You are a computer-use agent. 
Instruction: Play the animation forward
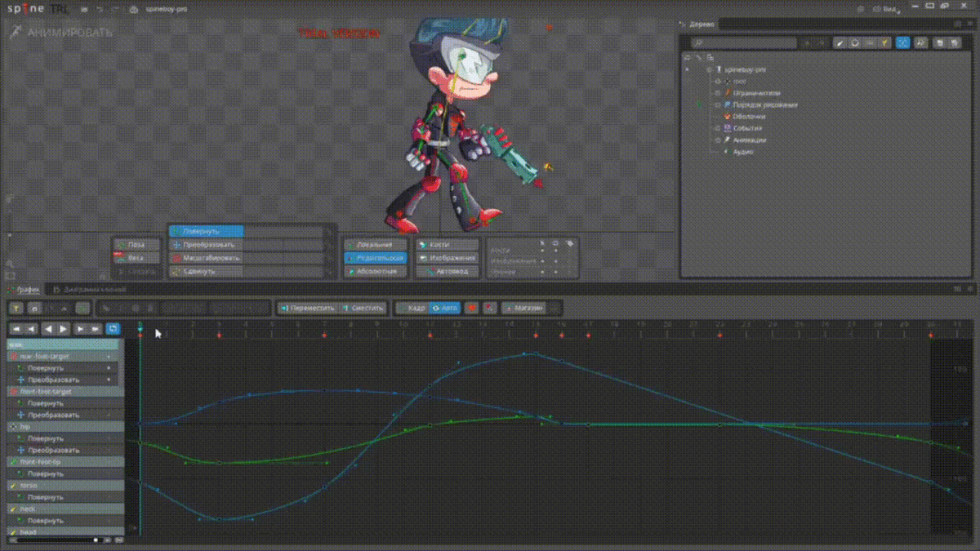click(64, 328)
